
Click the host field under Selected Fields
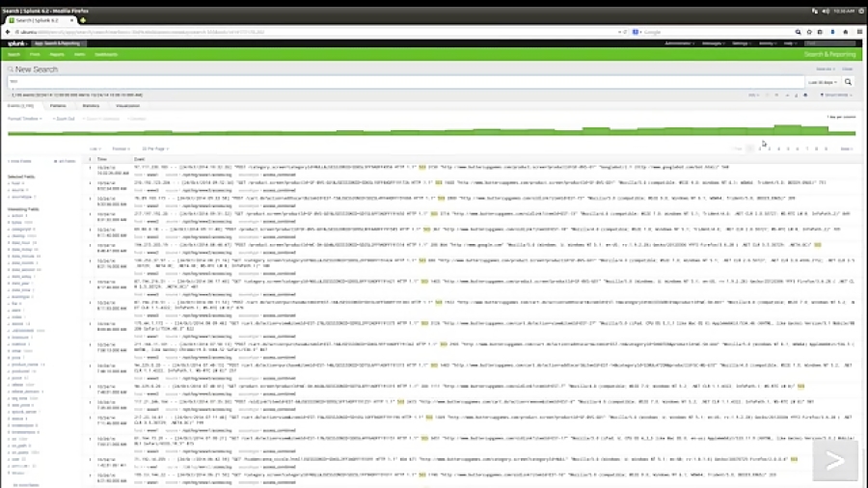pyautogui.click(x=15, y=183)
